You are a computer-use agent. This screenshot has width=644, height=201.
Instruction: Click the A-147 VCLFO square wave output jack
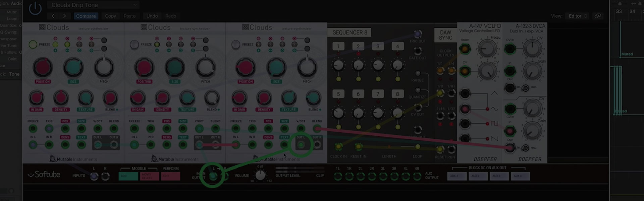click(465, 124)
